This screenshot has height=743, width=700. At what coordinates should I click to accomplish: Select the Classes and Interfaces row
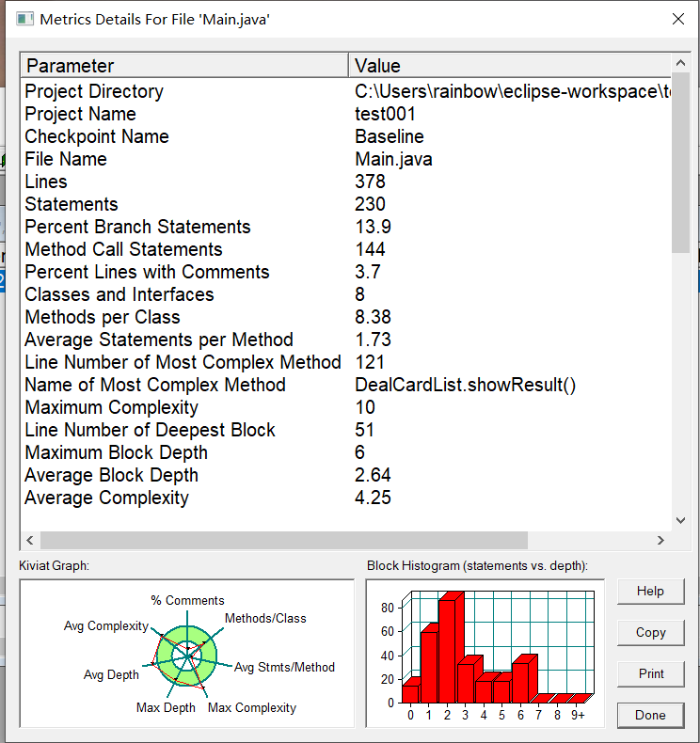click(x=346, y=294)
